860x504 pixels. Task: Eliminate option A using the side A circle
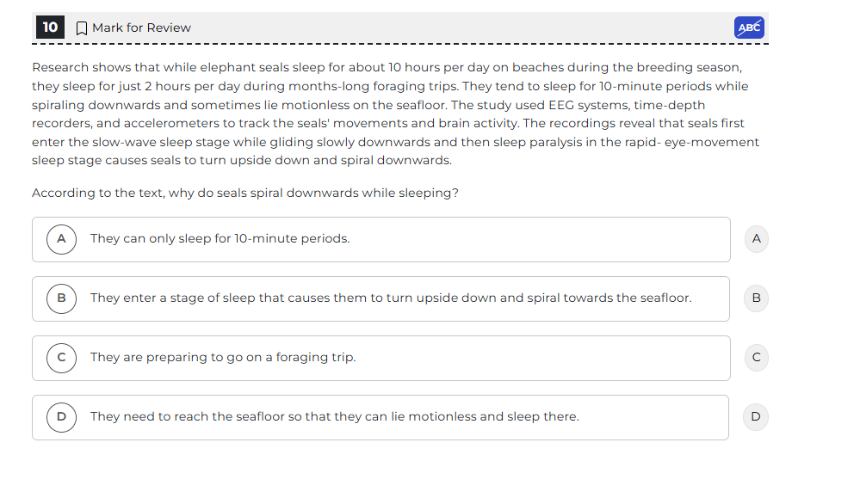point(757,239)
